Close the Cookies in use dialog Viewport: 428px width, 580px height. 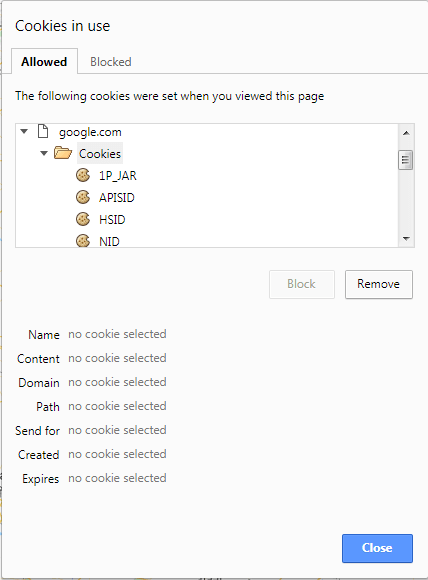click(x=377, y=548)
